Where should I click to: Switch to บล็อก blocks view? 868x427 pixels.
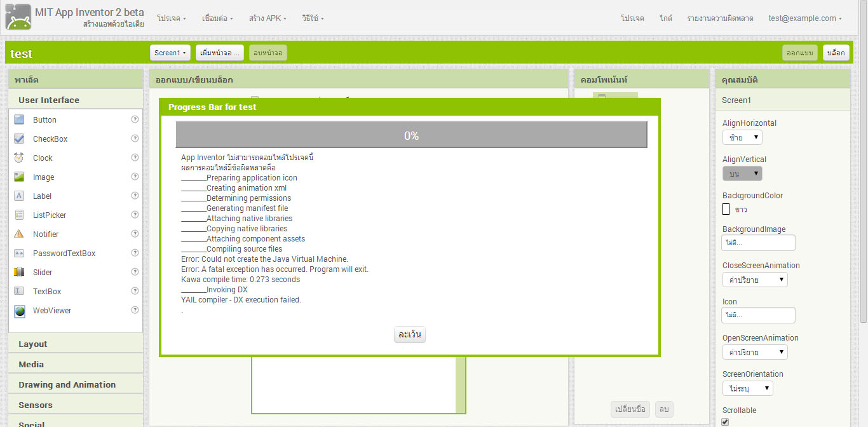pyautogui.click(x=836, y=53)
